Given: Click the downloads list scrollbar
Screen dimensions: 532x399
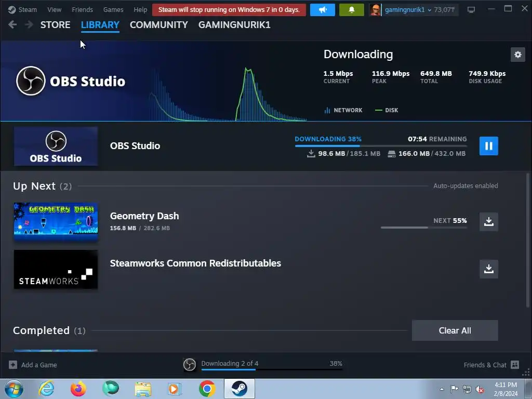Looking at the screenshot, I should (x=528, y=240).
